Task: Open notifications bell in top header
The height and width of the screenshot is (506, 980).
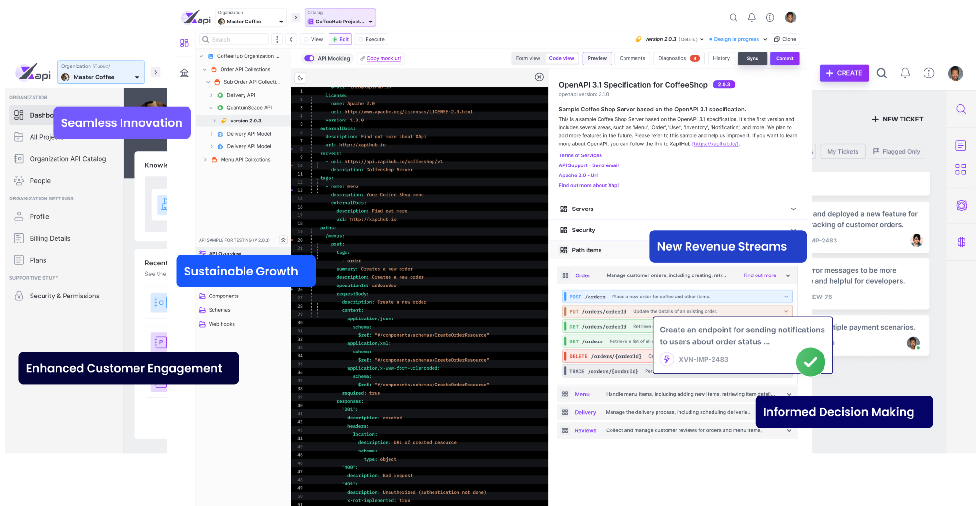Action: pos(752,18)
